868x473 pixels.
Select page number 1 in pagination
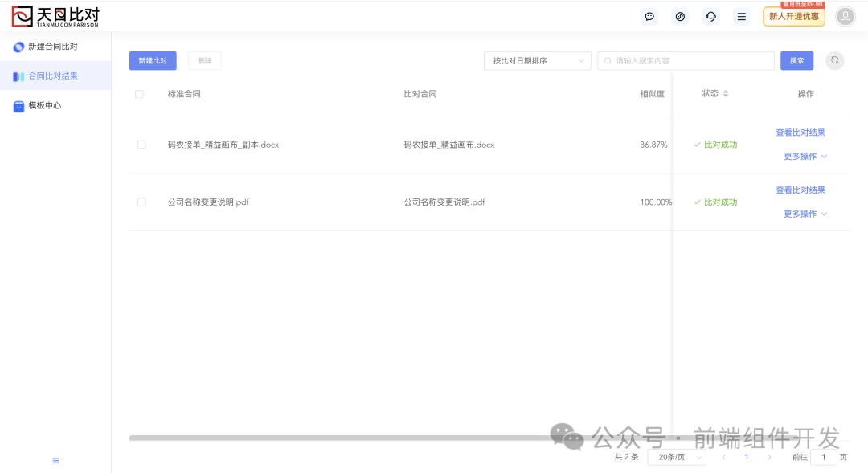[x=746, y=457]
